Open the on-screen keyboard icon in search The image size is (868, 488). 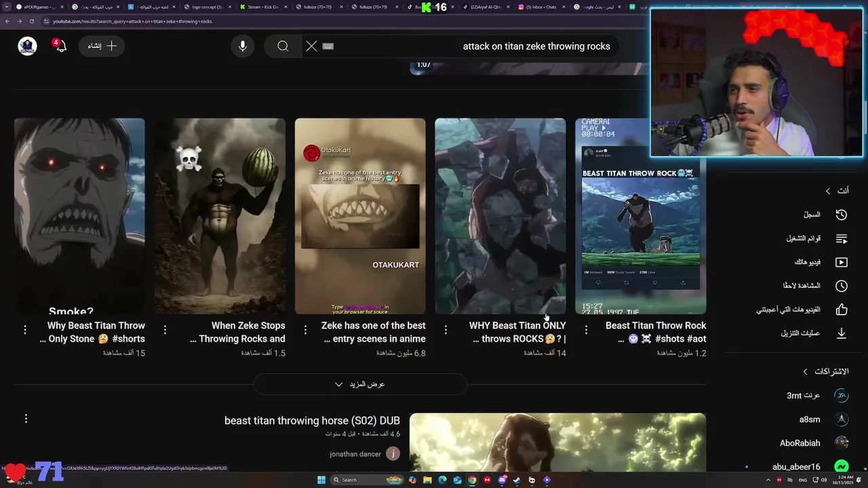(x=328, y=46)
